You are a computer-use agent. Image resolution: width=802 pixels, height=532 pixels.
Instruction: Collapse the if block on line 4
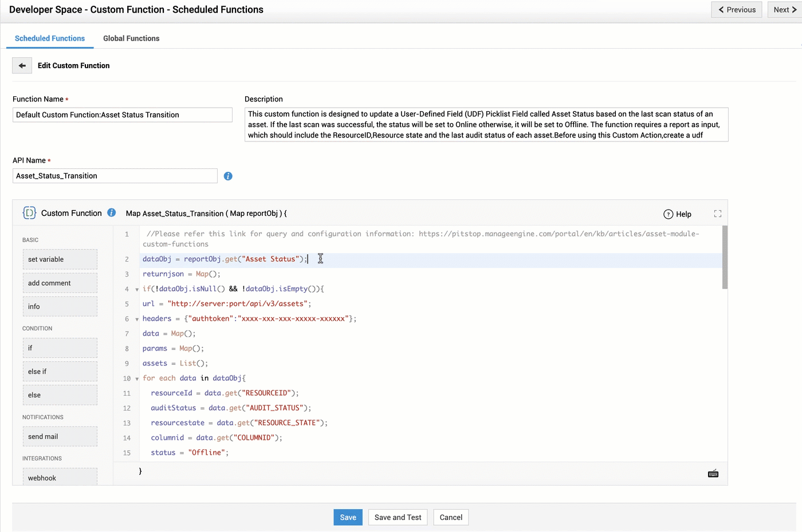pyautogui.click(x=137, y=290)
